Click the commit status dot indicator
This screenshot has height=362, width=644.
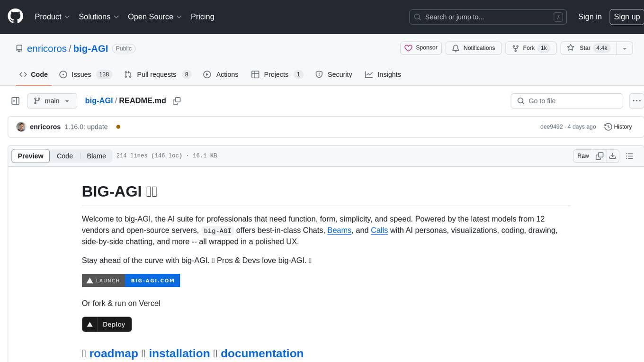(118, 127)
